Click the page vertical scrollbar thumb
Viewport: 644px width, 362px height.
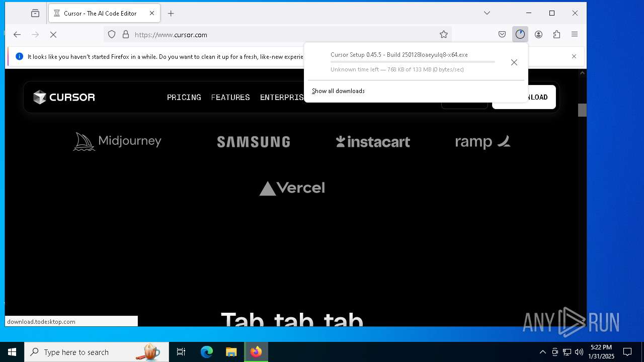[582, 110]
